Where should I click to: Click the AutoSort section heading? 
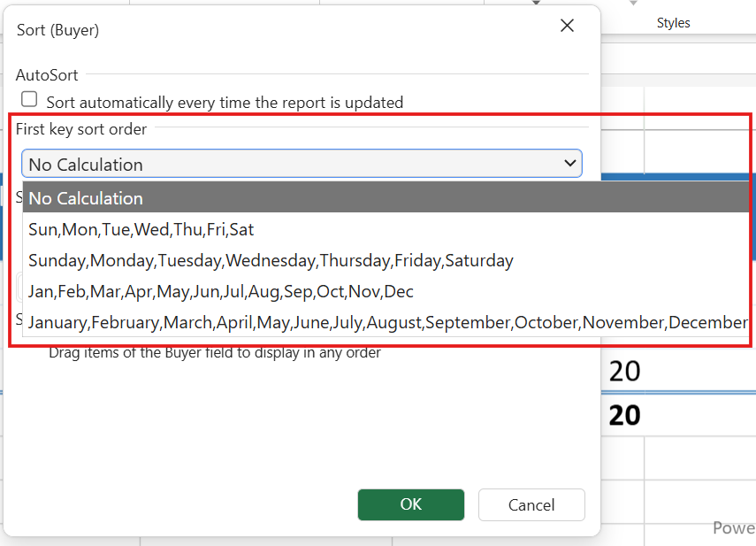(47, 75)
